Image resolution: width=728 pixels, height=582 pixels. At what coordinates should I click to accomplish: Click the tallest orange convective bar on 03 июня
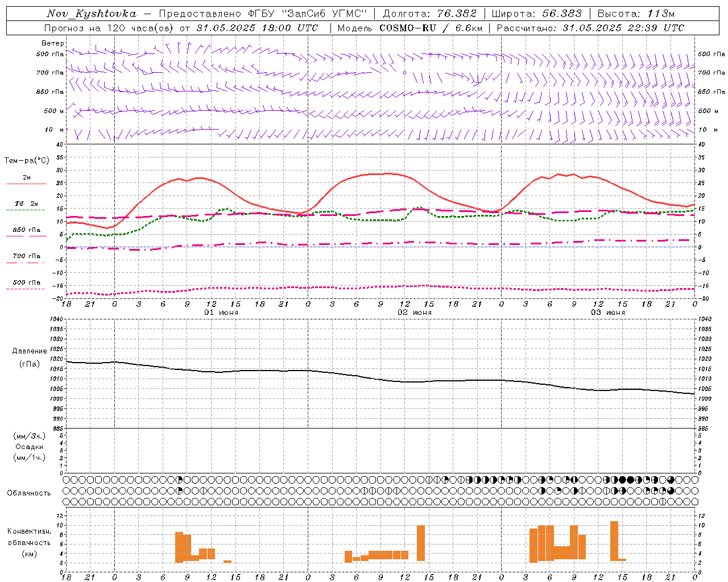point(614,541)
